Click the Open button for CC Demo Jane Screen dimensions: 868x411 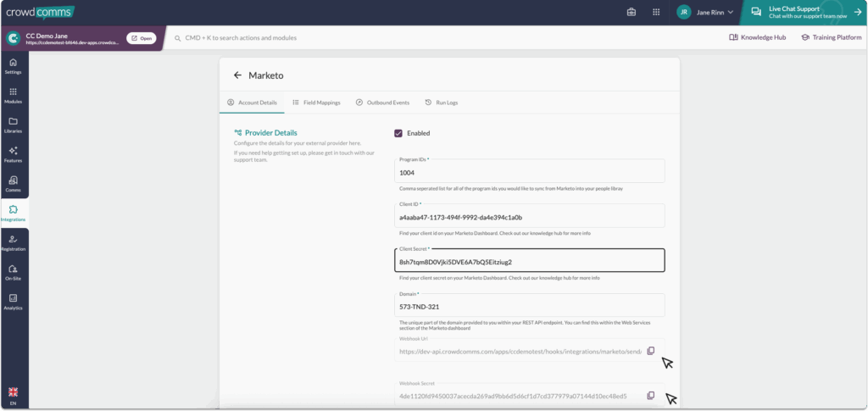pos(141,38)
